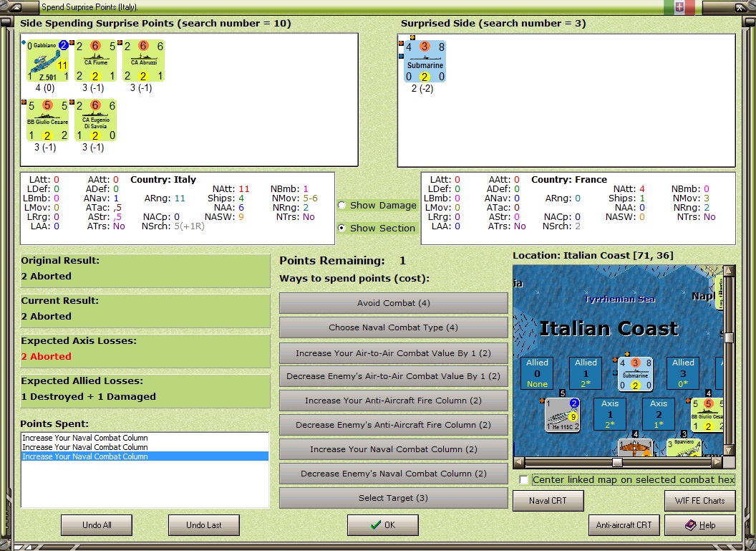This screenshot has width=756, height=551.
Task: Click mini map scroll down arrow
Action: coord(729,450)
